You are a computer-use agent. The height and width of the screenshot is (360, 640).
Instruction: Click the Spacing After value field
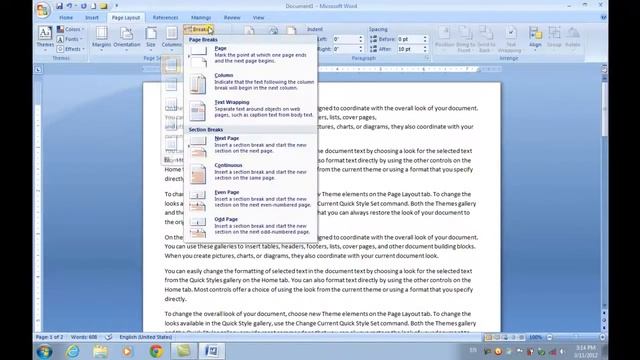click(x=409, y=49)
